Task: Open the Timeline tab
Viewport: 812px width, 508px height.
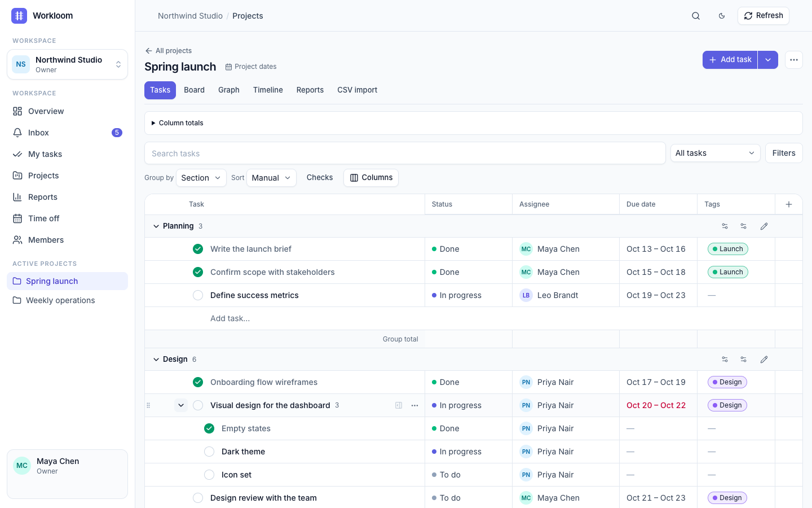Action: pyautogui.click(x=268, y=90)
